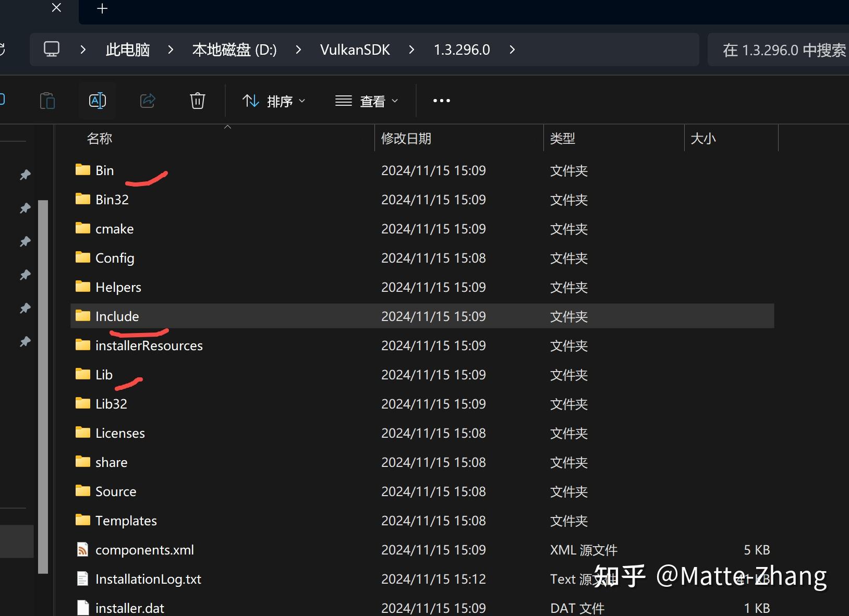The width and height of the screenshot is (849, 616).
Task: Click the Delete trash icon
Action: coord(197,101)
